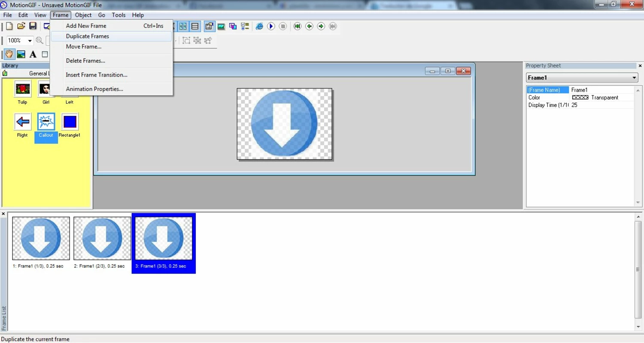644x343 pixels.
Task: Choose Delete Frames...
Action: tap(112, 60)
